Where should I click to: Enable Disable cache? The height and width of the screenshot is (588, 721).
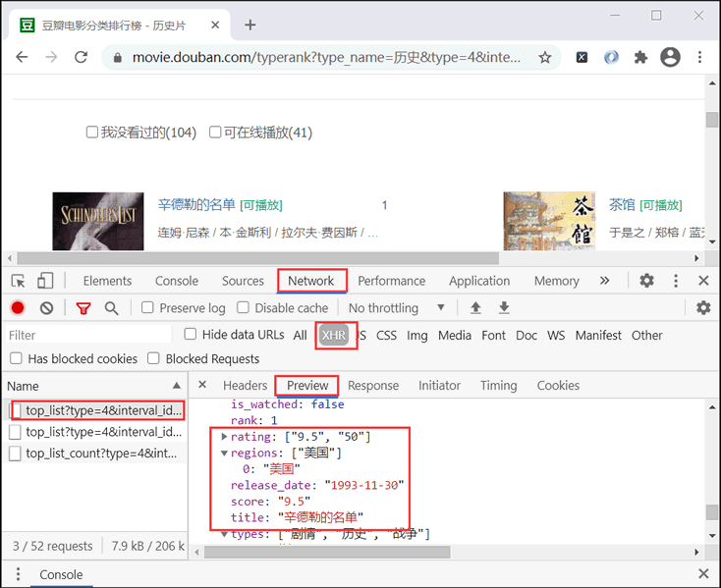click(243, 307)
